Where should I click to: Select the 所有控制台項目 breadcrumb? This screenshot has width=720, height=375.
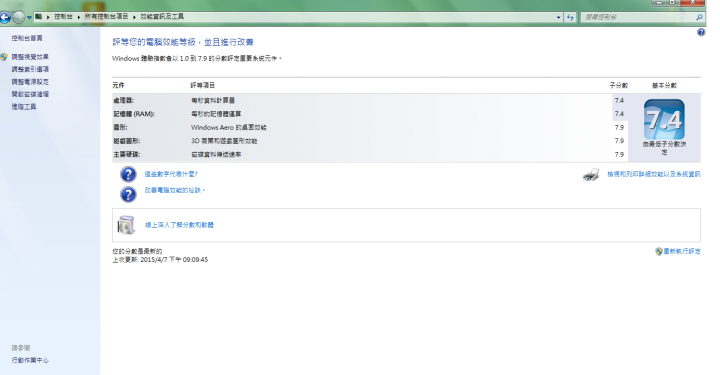106,17
